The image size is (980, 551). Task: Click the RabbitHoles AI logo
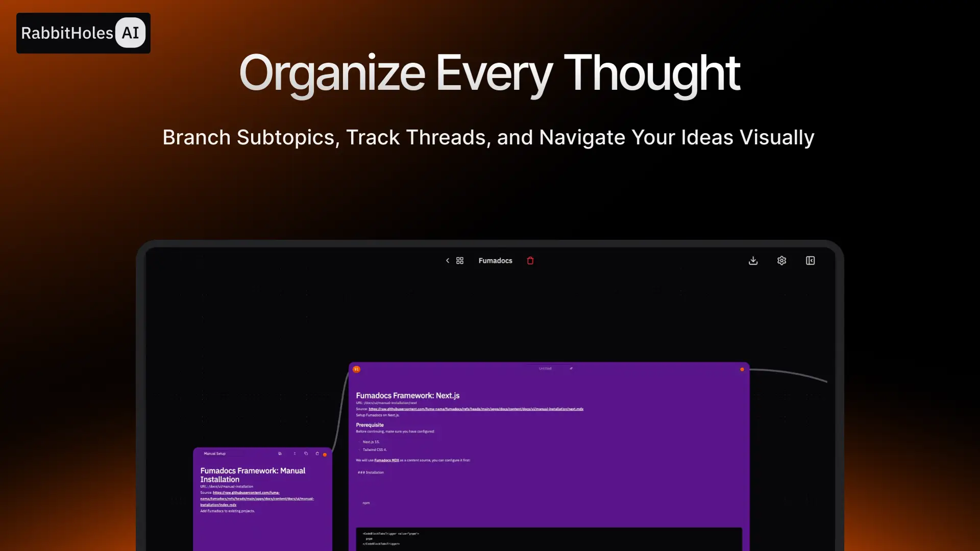83,33
